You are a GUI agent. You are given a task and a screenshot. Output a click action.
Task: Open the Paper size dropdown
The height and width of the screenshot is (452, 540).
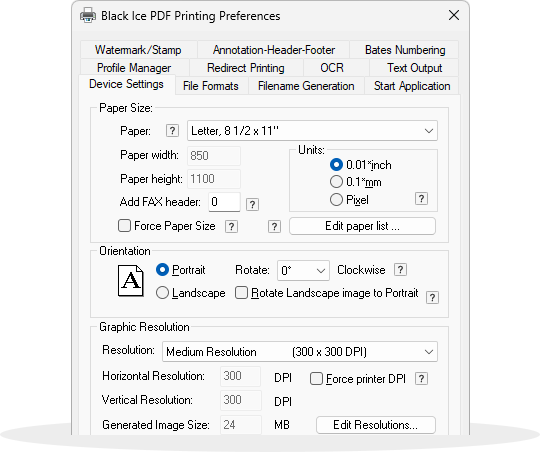click(x=312, y=131)
